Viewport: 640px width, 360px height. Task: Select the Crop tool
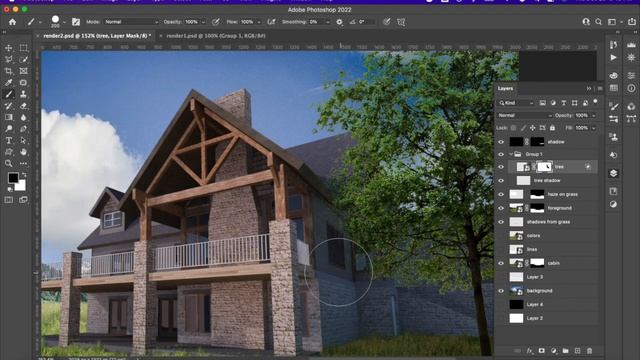click(9, 71)
